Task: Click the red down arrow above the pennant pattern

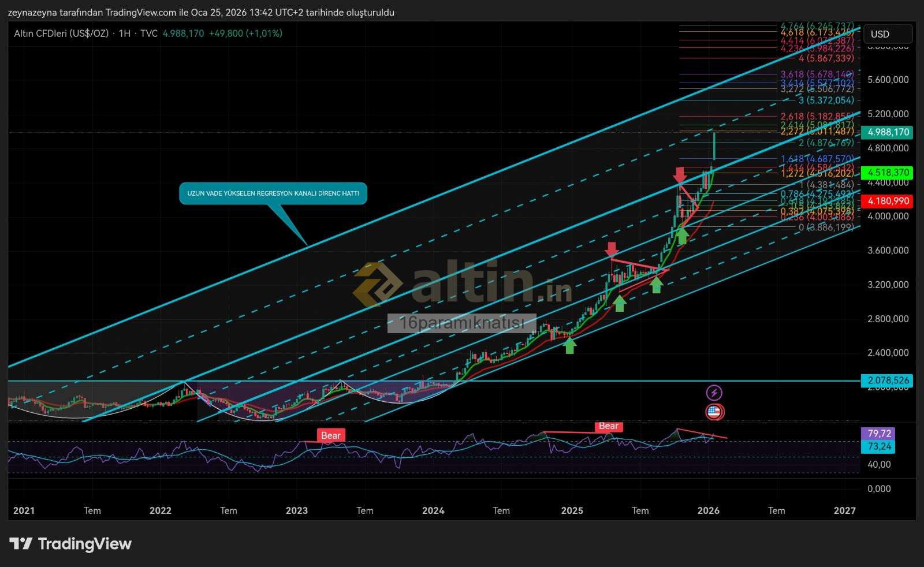Action: 611,249
